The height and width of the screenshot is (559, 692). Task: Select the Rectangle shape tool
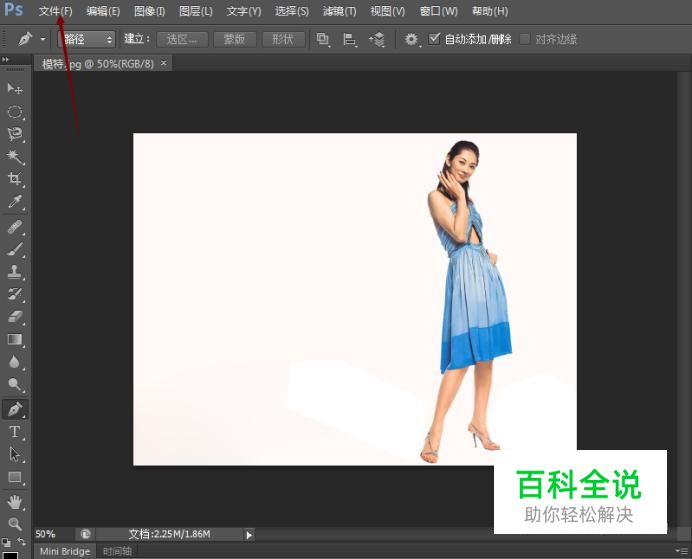15,477
